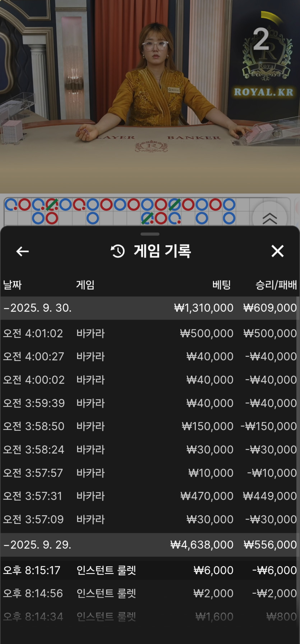Collapse the 2025. 9. 29. date group
The height and width of the screenshot is (644, 300).
38,545
